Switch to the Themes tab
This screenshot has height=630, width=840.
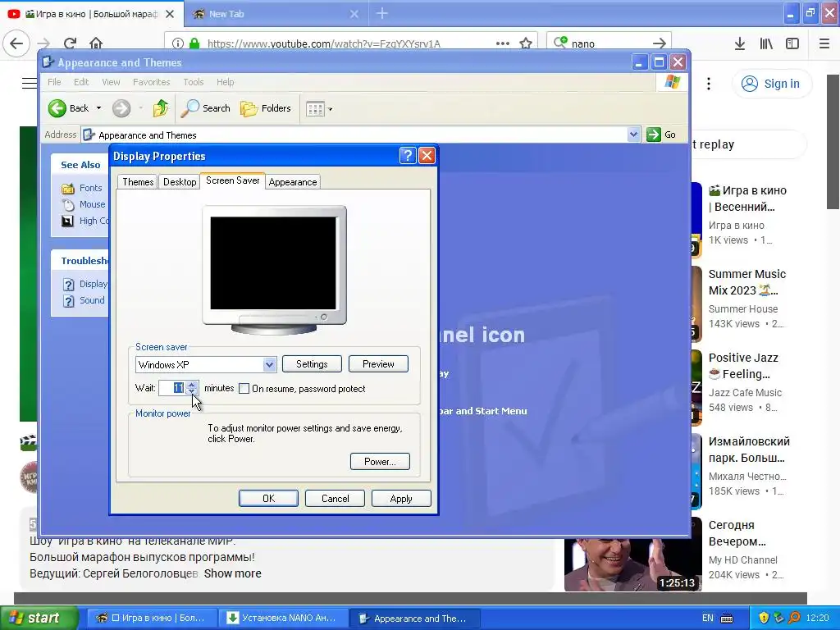[x=138, y=182]
